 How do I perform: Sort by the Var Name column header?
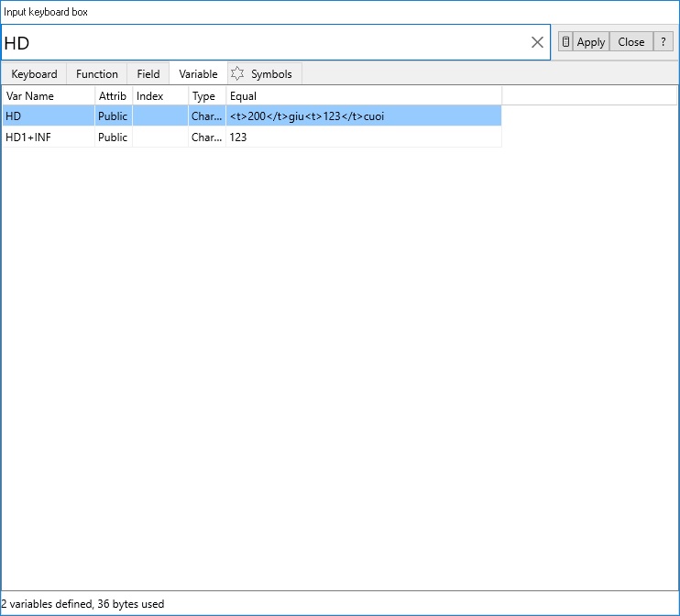click(48, 96)
